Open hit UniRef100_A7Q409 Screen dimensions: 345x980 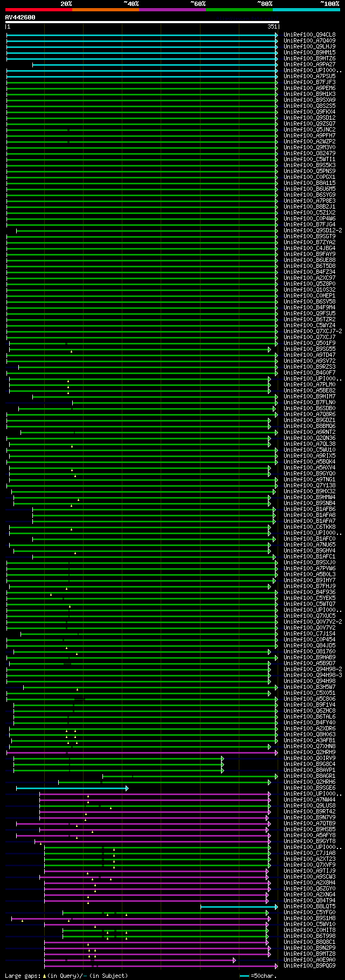[x=309, y=41]
